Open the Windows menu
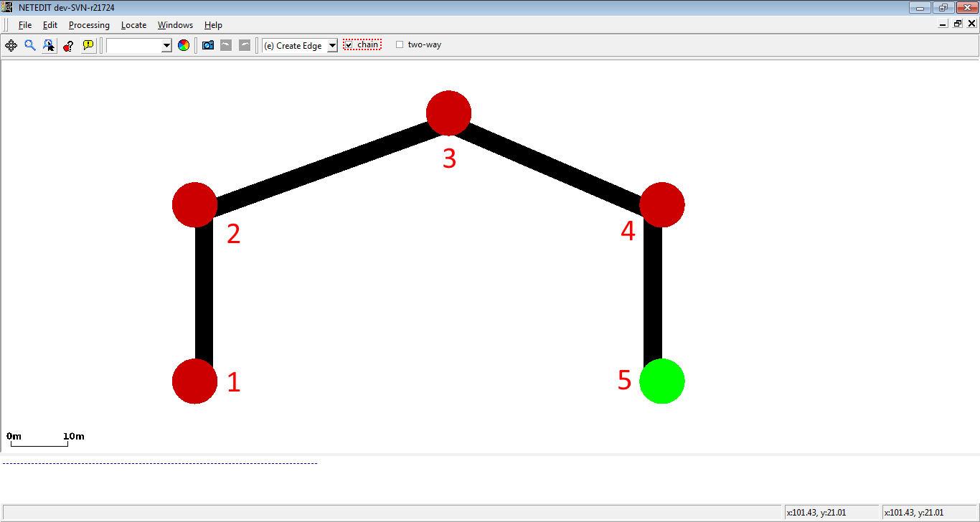Screen dimensions: 980x522 click(x=175, y=25)
